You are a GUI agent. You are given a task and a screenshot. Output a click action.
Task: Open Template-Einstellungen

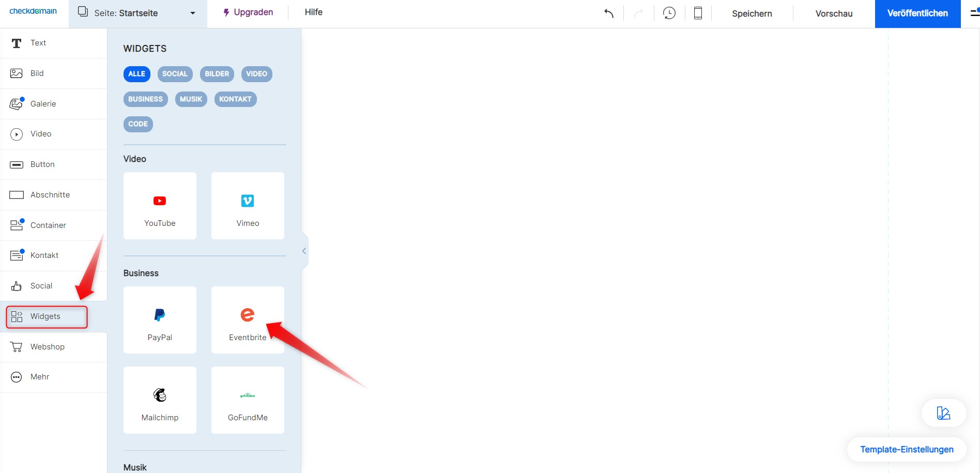pyautogui.click(x=907, y=449)
